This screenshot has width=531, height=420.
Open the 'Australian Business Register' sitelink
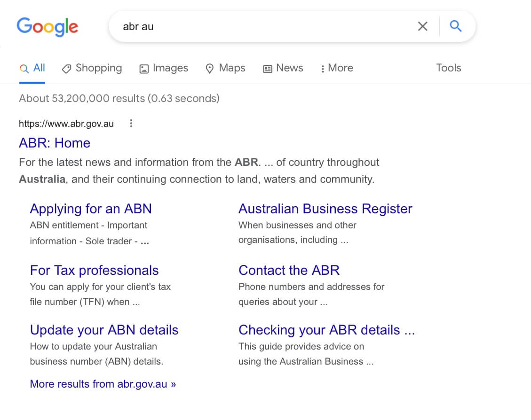325,209
